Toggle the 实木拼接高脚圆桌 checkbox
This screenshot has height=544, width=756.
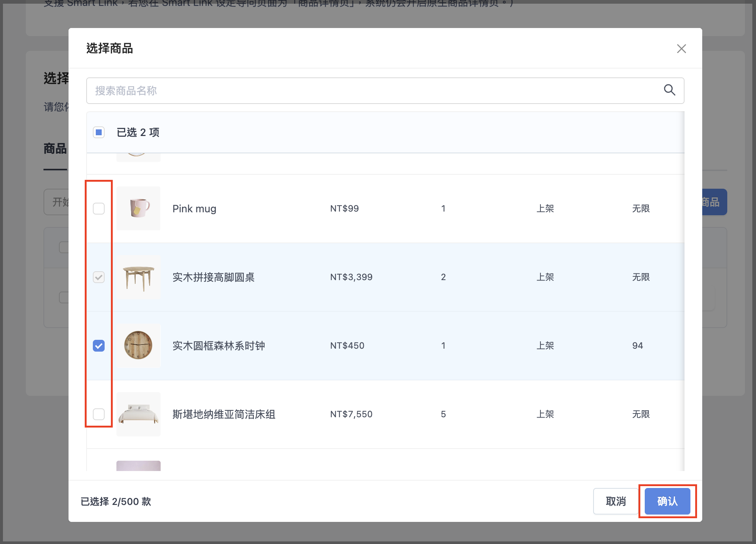click(x=99, y=277)
